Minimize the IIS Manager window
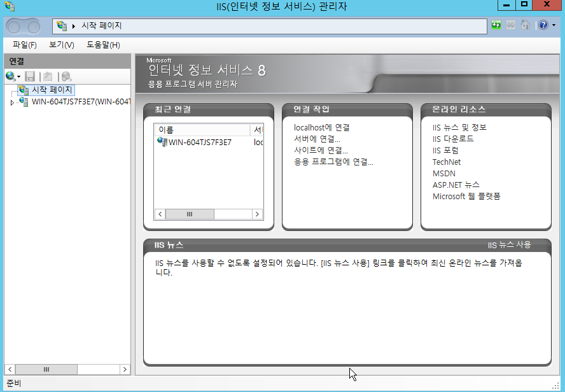 [506, 4]
